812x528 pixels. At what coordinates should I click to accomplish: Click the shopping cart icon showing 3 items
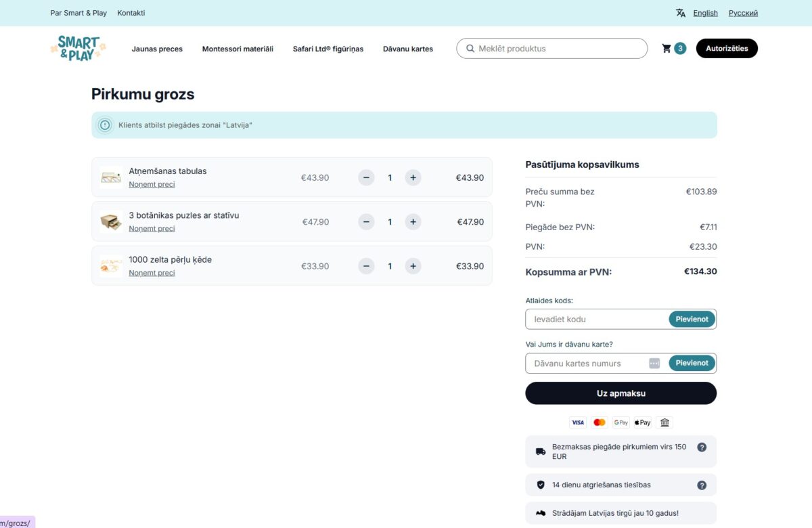click(x=667, y=48)
